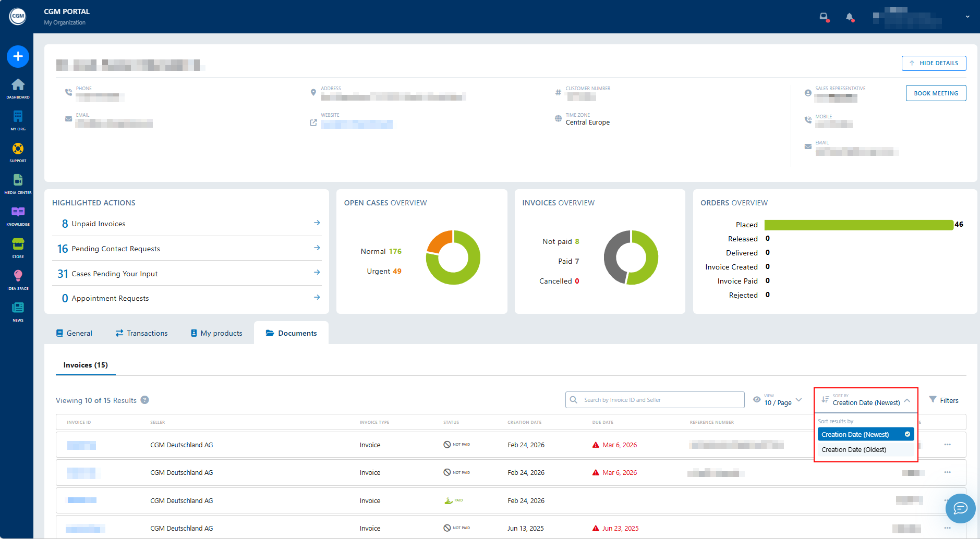
Task: Open the Appointment Requests action
Action: click(x=187, y=298)
